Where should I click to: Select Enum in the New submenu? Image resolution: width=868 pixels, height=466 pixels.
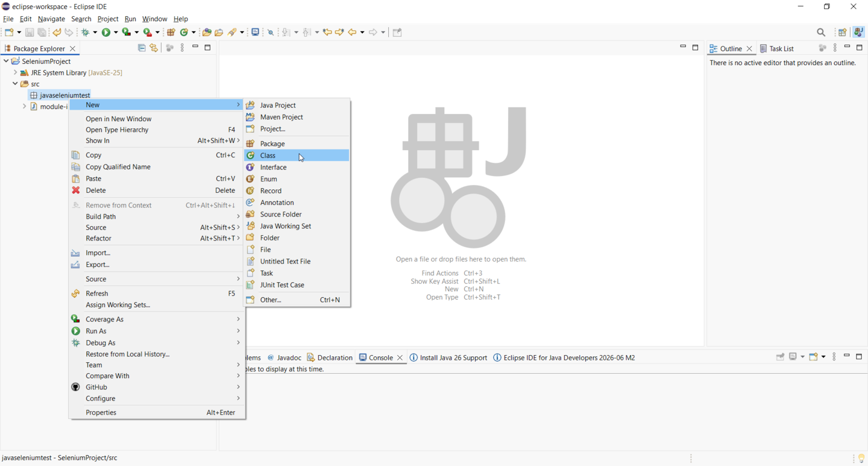click(297, 179)
